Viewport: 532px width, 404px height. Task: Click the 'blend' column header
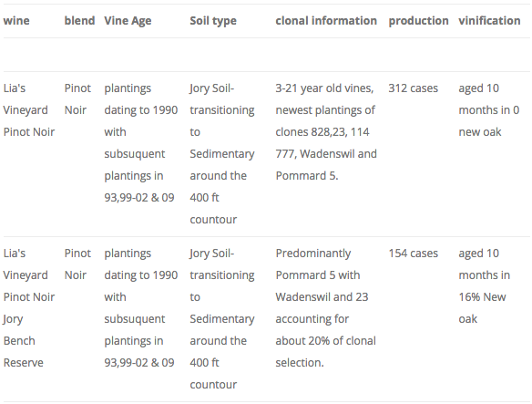click(79, 21)
